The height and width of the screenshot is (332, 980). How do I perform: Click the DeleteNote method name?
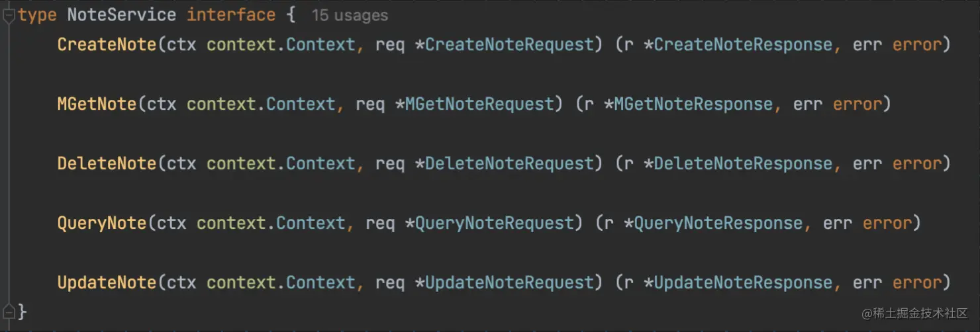[x=107, y=163]
